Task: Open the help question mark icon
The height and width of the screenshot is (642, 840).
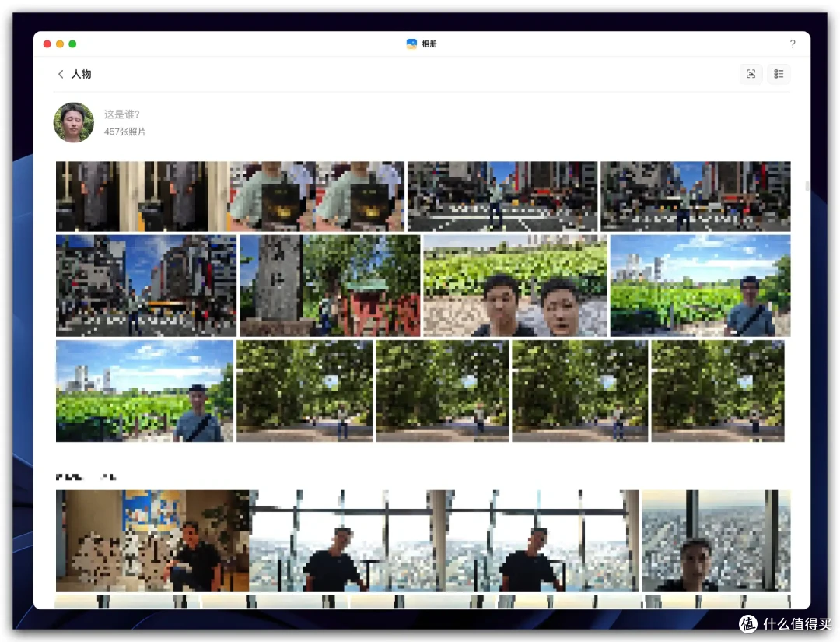Action: (793, 44)
